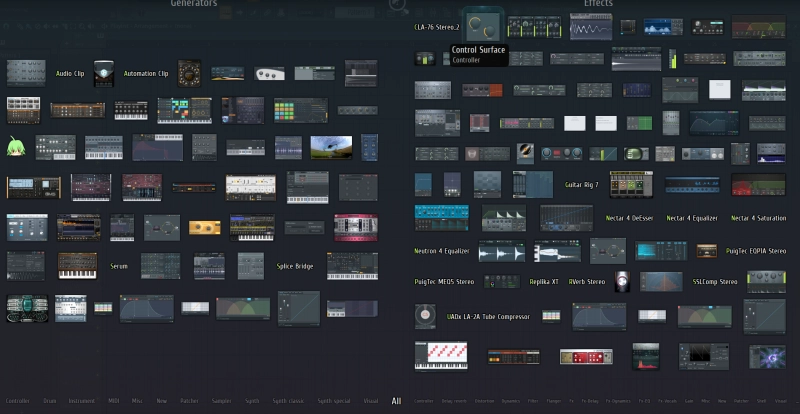The width and height of the screenshot is (800, 414).
Task: Select the Control Surface plugin
Action: tap(481, 25)
